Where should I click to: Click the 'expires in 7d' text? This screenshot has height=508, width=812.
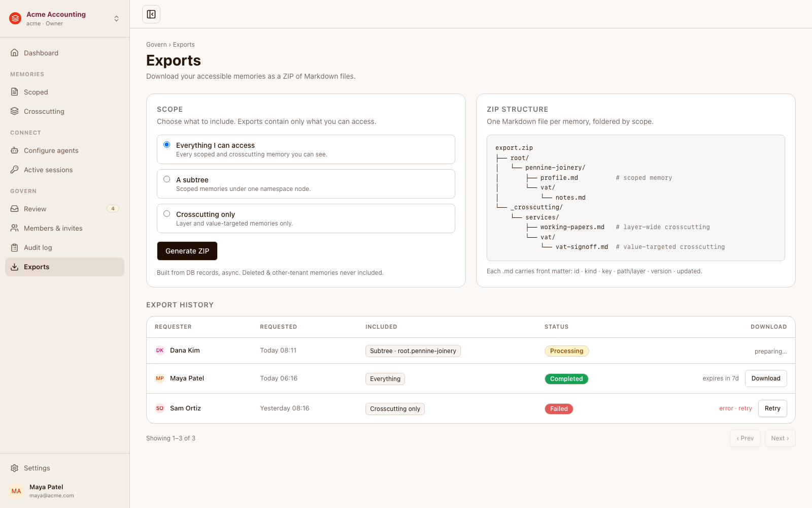coord(721,378)
